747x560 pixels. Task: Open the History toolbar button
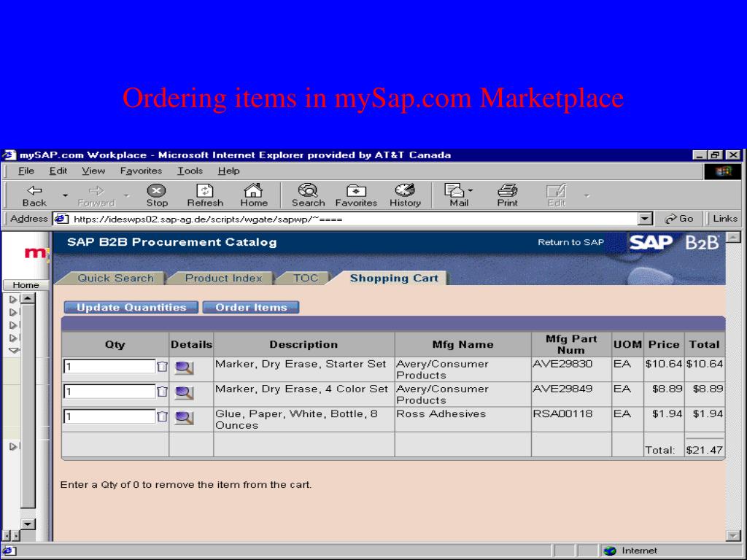(405, 195)
